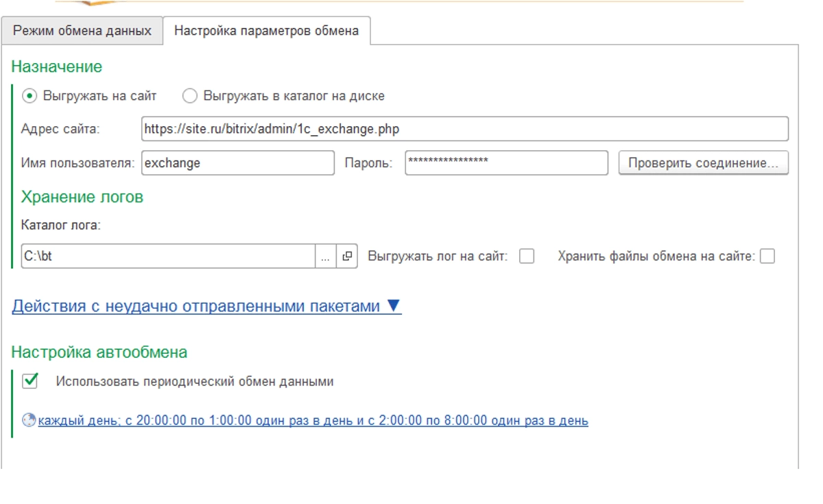This screenshot has width=823, height=504.
Task: Focus the Имя пользователя field
Action: coord(238,163)
